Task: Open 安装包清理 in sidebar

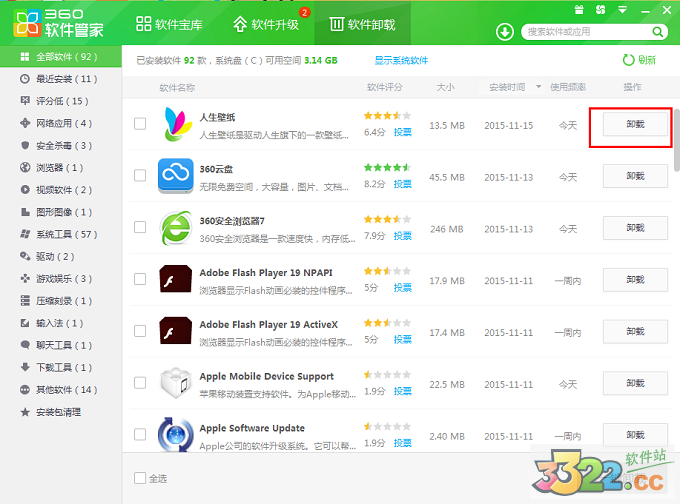Action: point(61,412)
